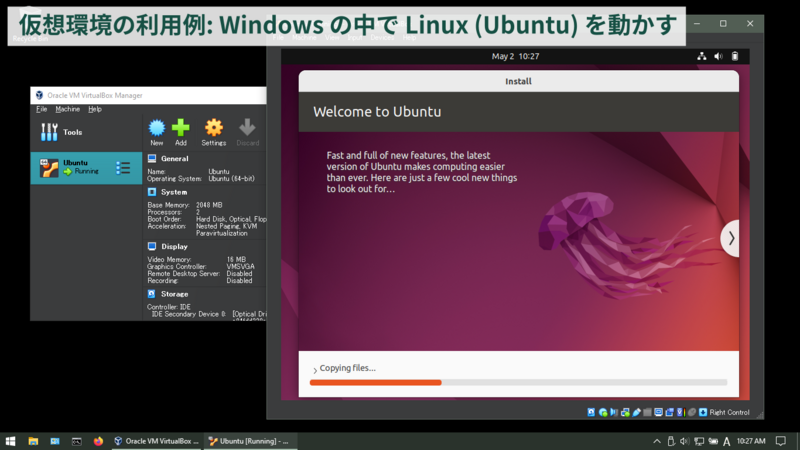Click the Install dialog title bar
The height and width of the screenshot is (450, 800).
tap(518, 81)
